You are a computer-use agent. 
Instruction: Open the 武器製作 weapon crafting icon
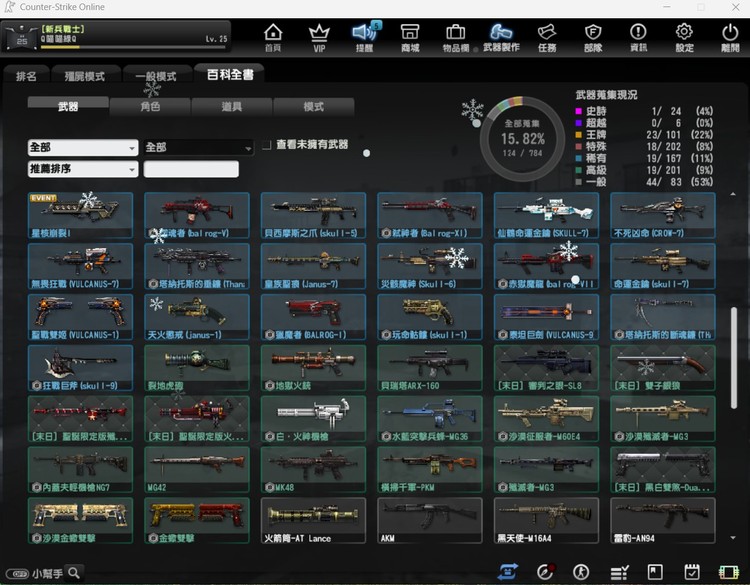tap(501, 37)
